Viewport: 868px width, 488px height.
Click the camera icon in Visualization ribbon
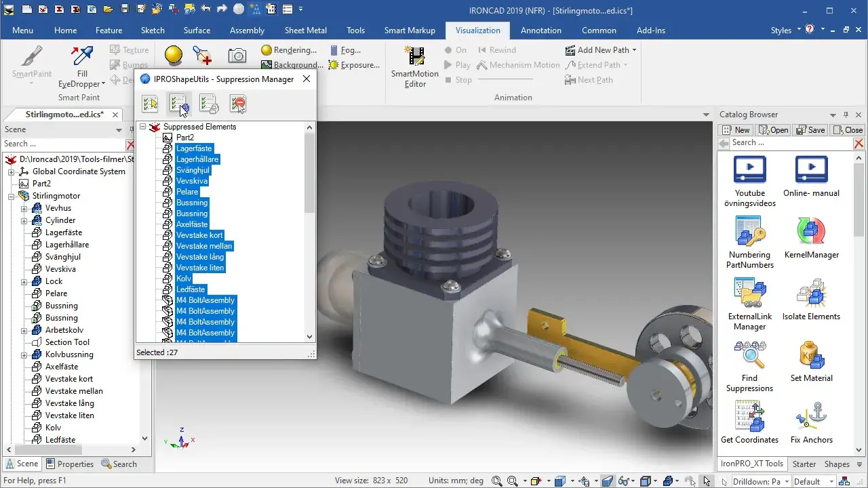(237, 56)
